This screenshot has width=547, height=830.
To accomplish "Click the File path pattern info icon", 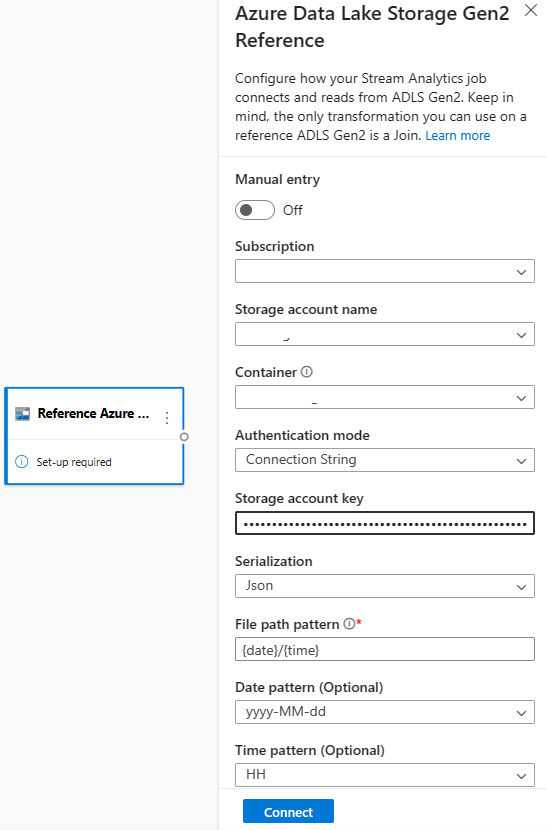I will click(x=349, y=624).
